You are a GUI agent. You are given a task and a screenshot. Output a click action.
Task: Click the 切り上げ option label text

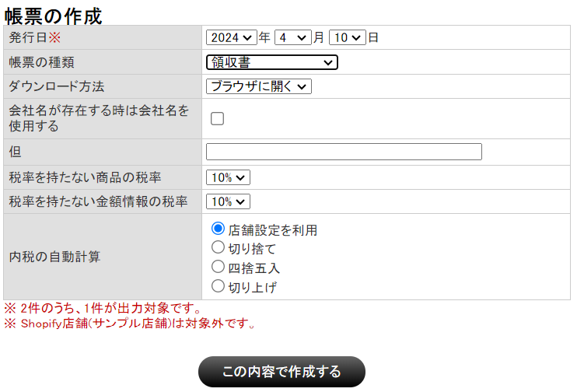[x=252, y=287]
